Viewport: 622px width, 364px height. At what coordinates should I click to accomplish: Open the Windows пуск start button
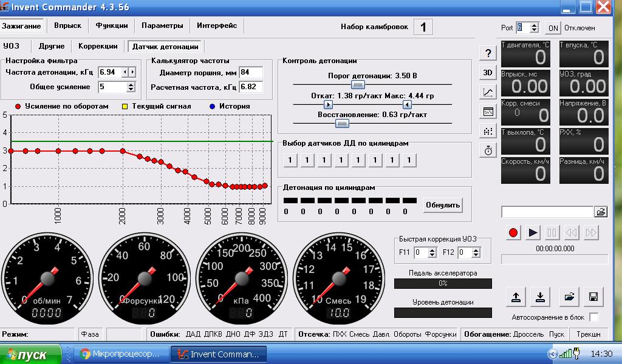tap(30, 354)
